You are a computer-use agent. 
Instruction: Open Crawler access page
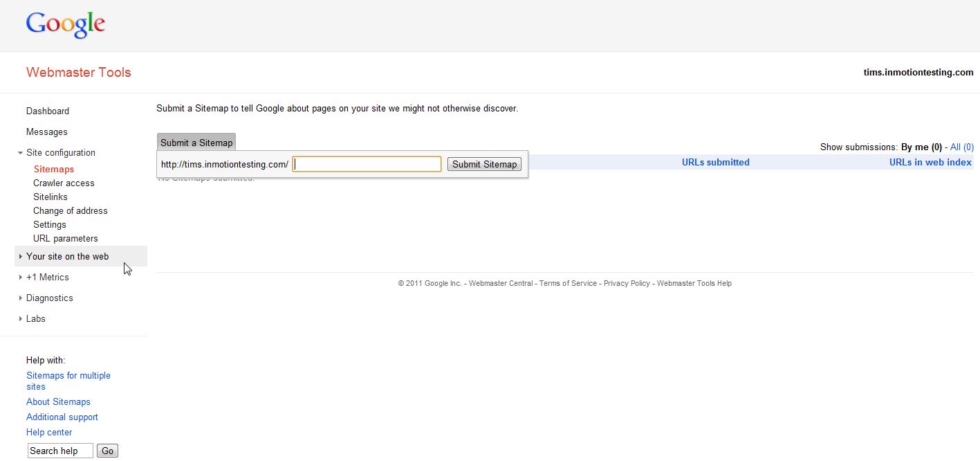[64, 183]
